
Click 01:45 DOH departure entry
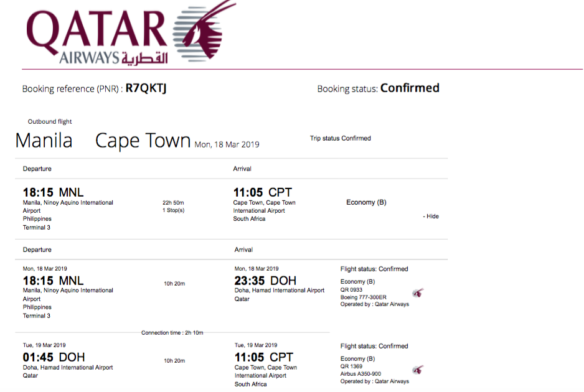(54, 357)
